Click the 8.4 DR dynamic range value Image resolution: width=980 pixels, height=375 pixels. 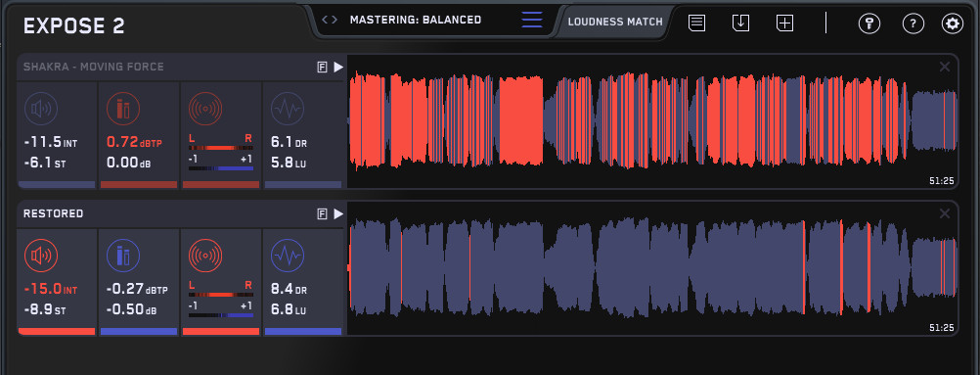(289, 290)
